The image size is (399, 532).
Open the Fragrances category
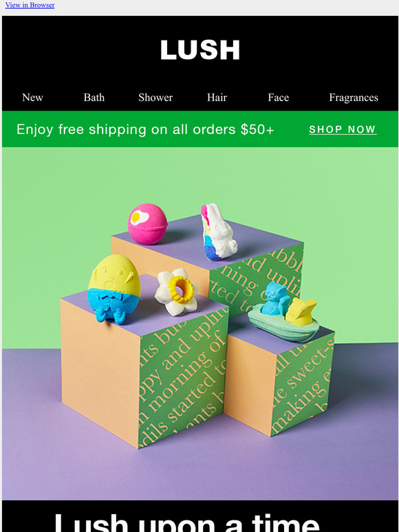point(354,98)
